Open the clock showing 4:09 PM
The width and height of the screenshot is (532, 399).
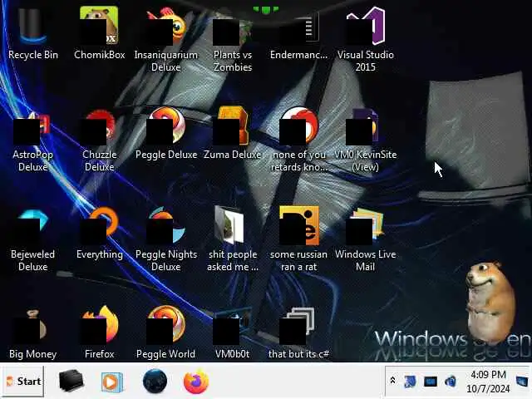point(488,382)
